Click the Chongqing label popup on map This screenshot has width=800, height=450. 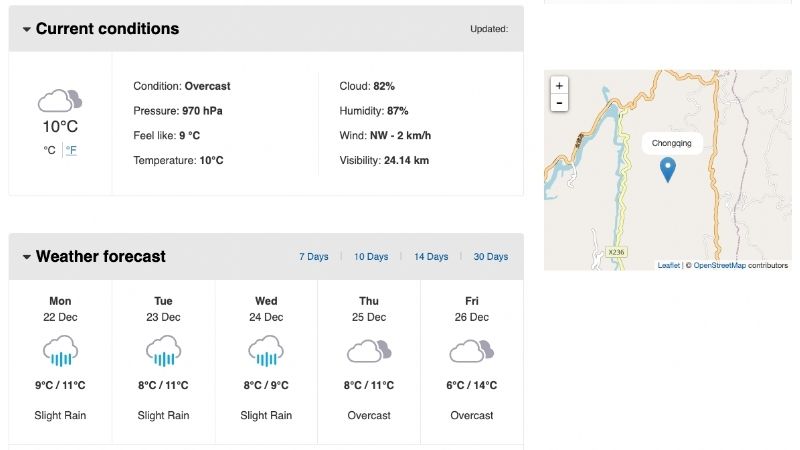point(671,143)
